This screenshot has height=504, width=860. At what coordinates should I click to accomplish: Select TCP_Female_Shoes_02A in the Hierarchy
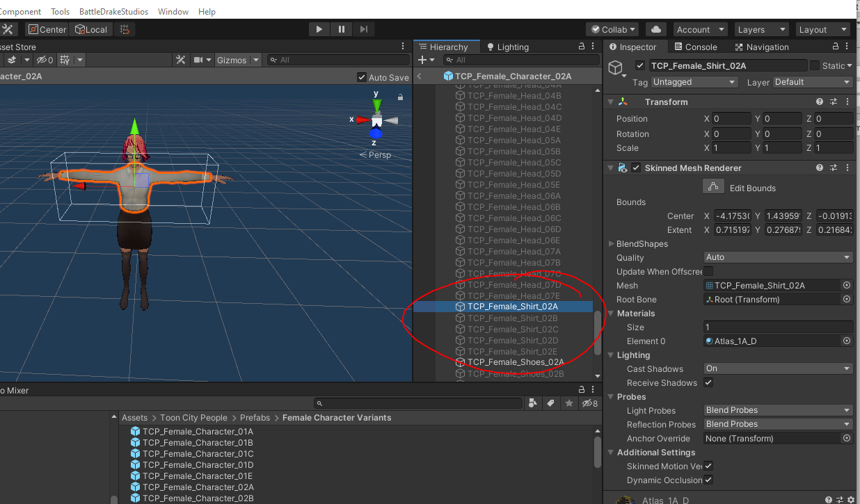tap(515, 362)
